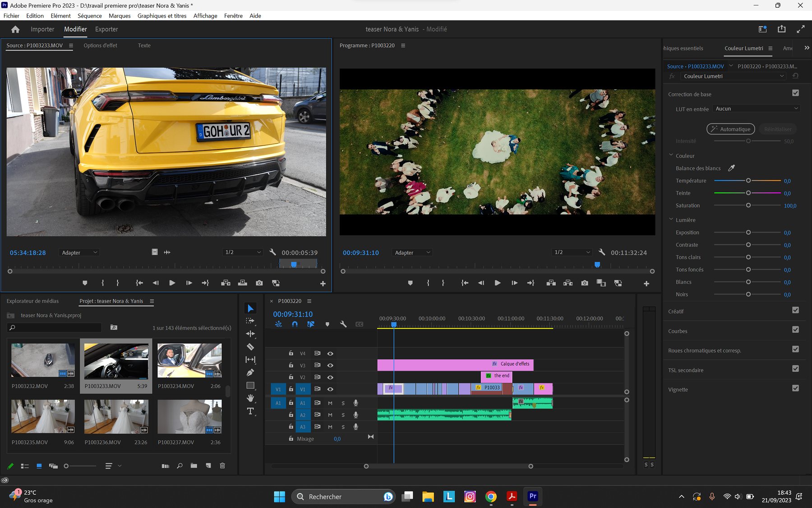Image resolution: width=812 pixels, height=508 pixels.
Task: Open Chrome from the taskbar
Action: pos(491,497)
